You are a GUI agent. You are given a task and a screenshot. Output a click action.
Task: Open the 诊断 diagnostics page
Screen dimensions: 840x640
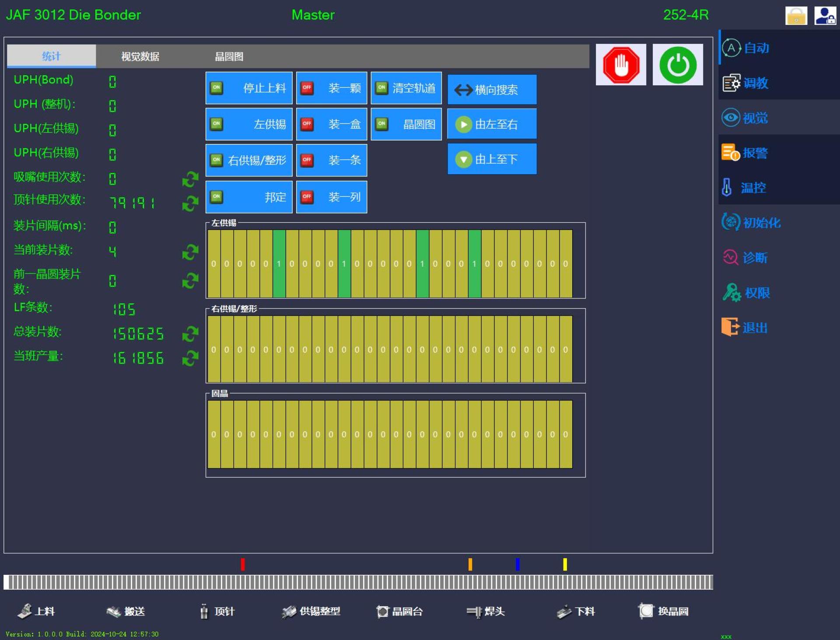tap(745, 257)
